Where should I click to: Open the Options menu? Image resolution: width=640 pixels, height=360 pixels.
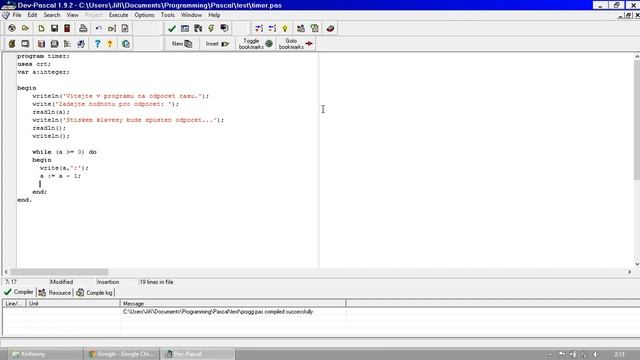(144, 15)
